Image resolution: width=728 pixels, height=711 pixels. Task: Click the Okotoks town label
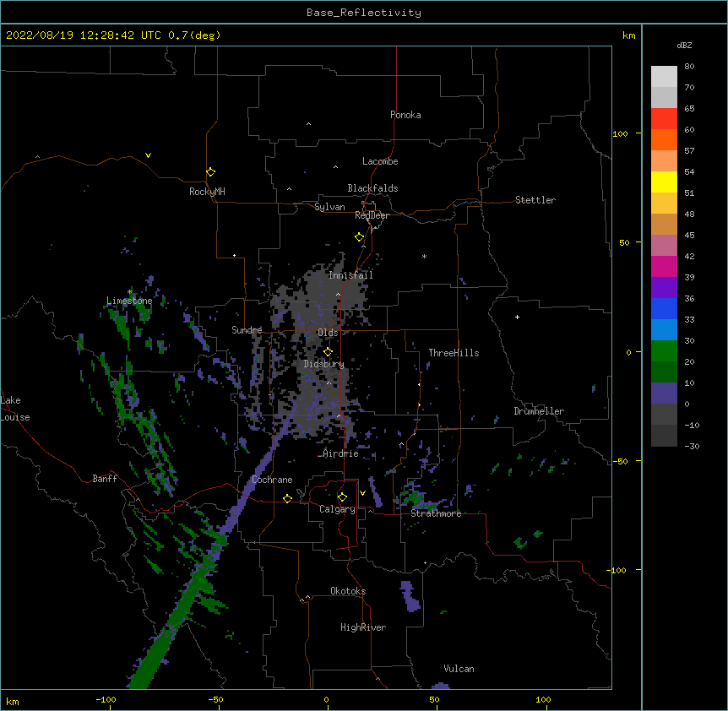348,591
